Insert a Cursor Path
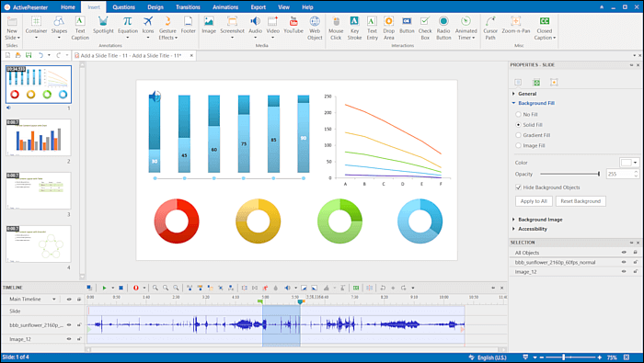The width and height of the screenshot is (644, 363). [x=490, y=28]
